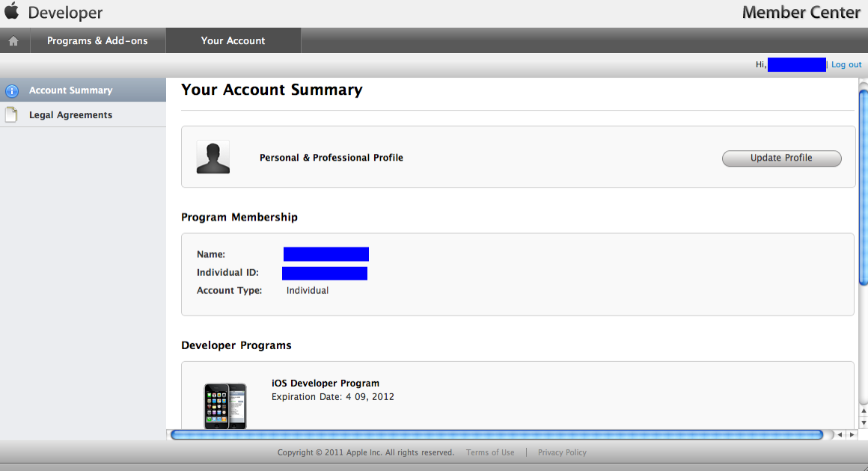Click the Your Account Summary heading
The height and width of the screenshot is (471, 868).
(x=272, y=90)
